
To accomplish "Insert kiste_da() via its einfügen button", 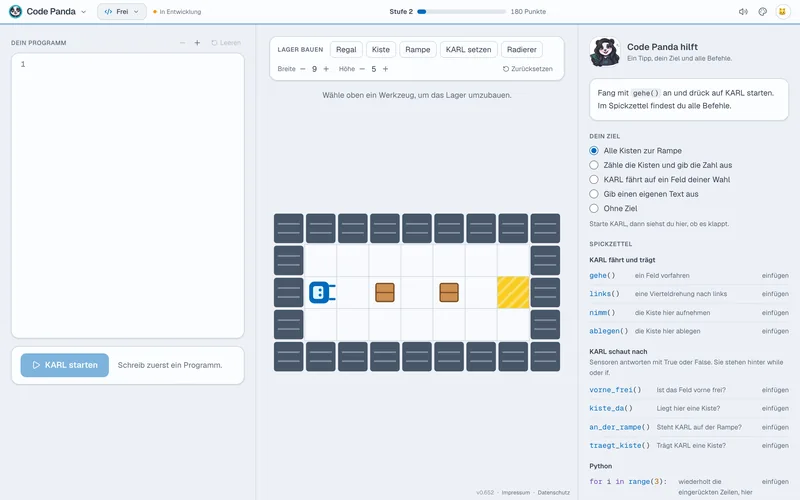I will [x=775, y=408].
